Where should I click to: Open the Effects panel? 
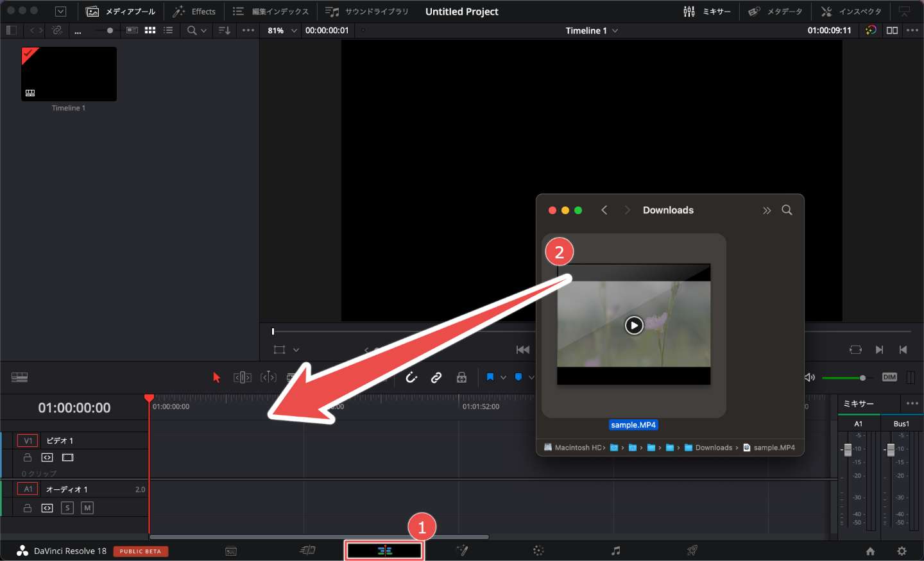[194, 12]
